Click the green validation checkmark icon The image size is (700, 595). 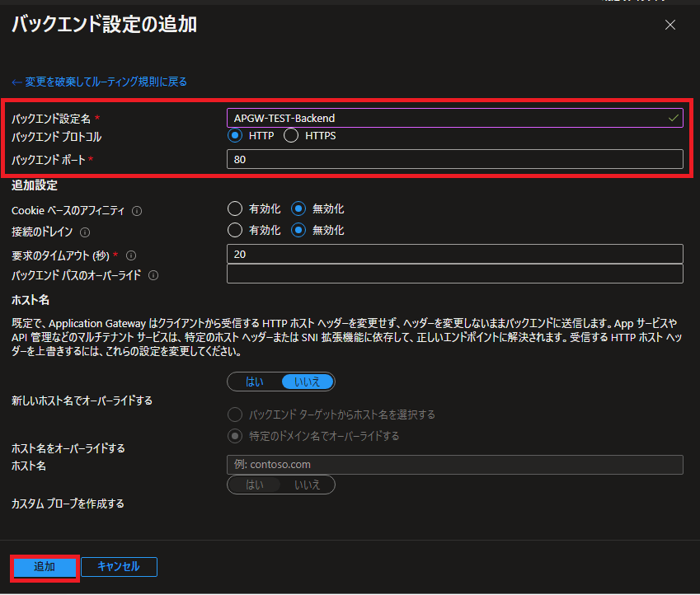click(674, 119)
